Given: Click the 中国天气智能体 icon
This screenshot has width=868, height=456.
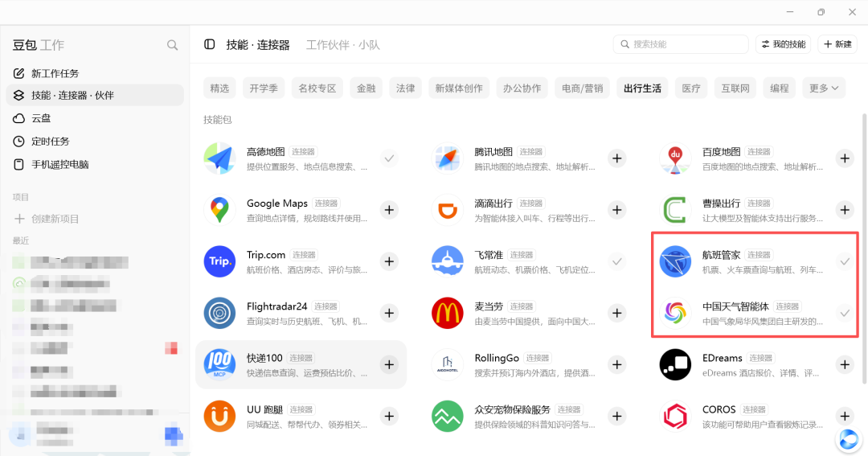Looking at the screenshot, I should 675,313.
